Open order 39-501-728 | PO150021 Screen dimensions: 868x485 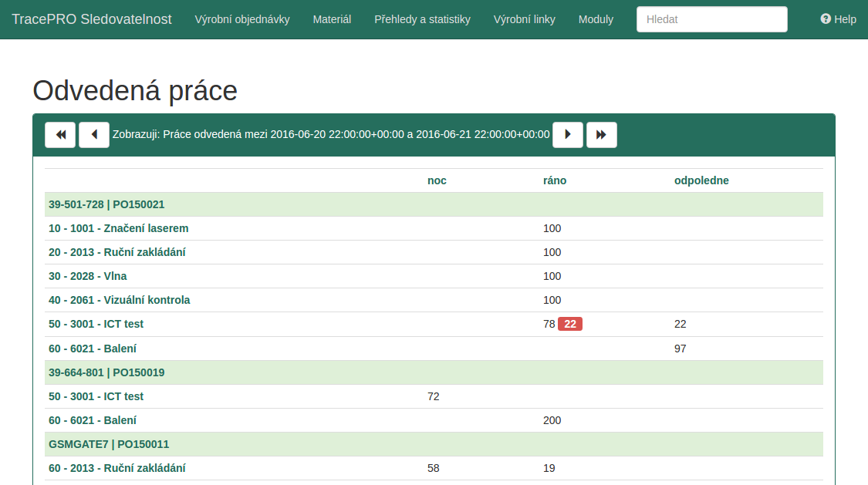pos(106,204)
